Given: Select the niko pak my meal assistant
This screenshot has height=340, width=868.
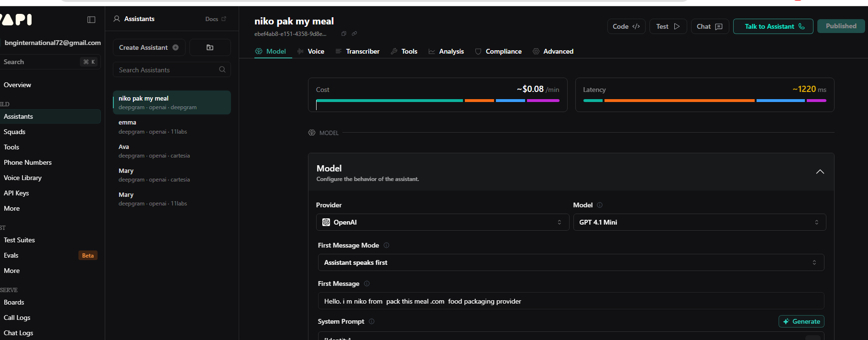Looking at the screenshot, I should point(172,102).
